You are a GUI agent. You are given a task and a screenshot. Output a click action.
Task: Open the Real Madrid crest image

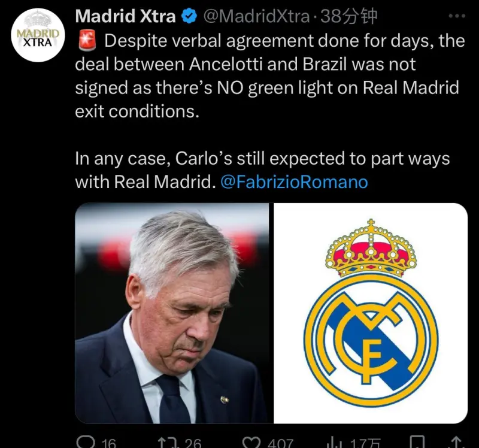371,313
